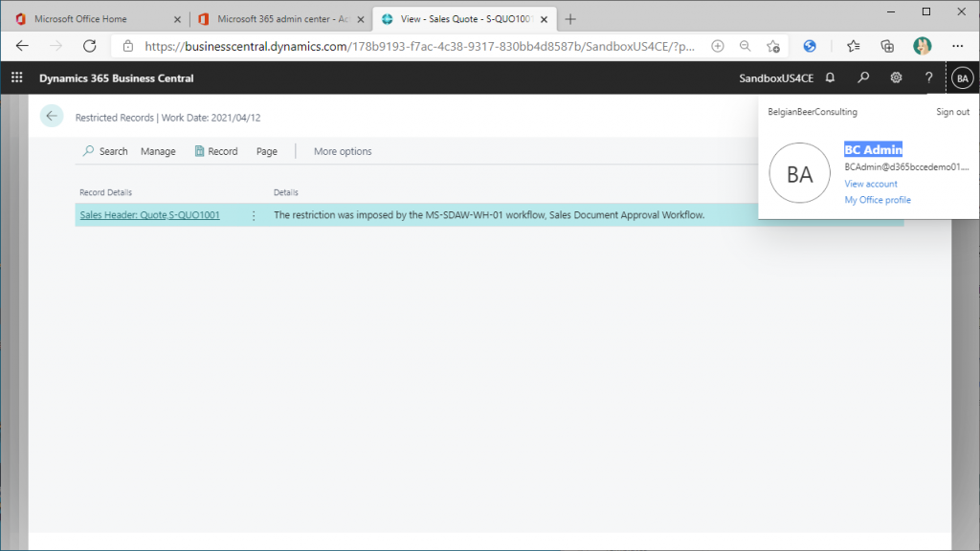Click Sign out in account panel
Viewport: 980px width, 551px height.
(x=952, y=112)
